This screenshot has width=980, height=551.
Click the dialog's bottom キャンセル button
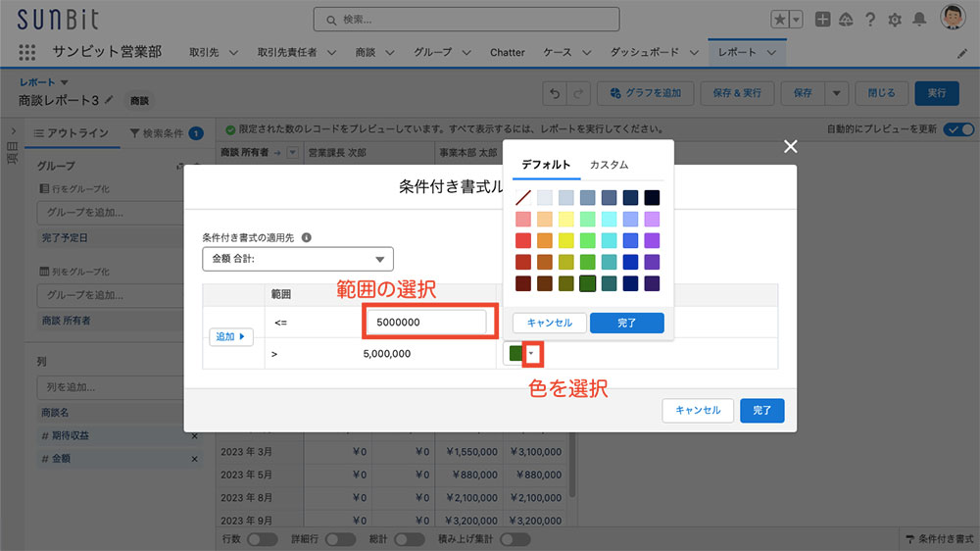coord(698,410)
